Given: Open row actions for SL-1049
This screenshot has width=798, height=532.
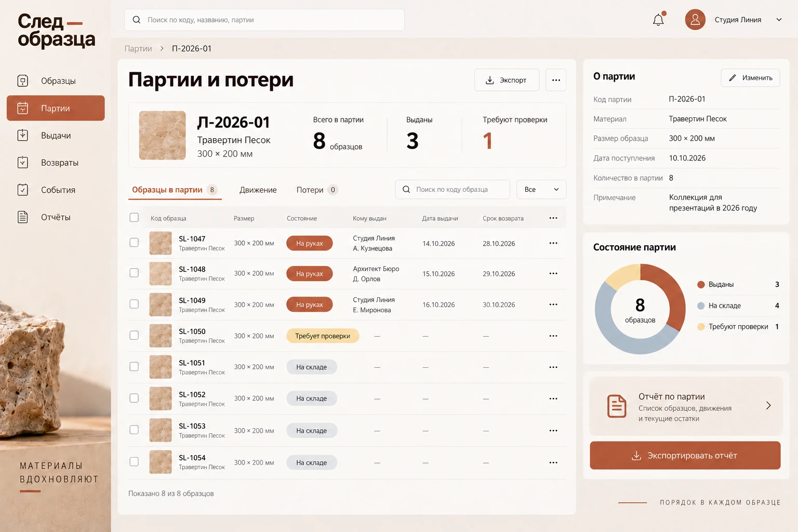Looking at the screenshot, I should tap(553, 304).
